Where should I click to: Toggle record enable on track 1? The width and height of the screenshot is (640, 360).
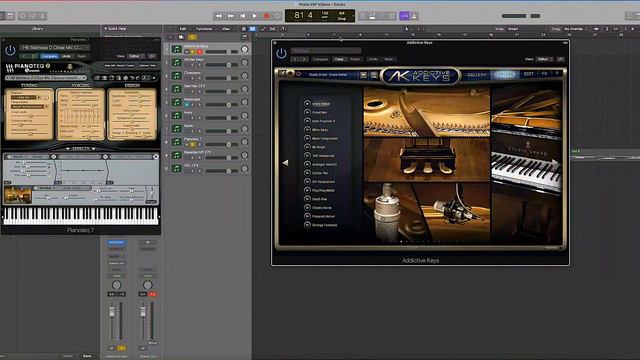point(200,52)
